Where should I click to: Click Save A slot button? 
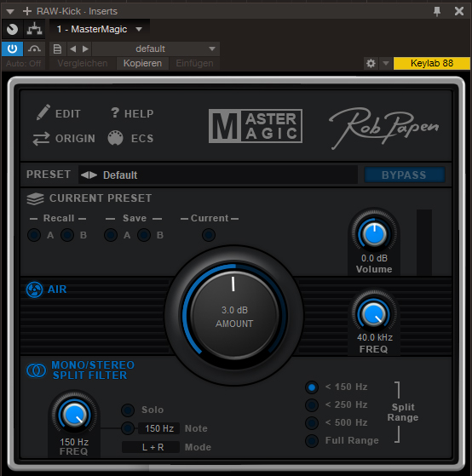click(111, 235)
